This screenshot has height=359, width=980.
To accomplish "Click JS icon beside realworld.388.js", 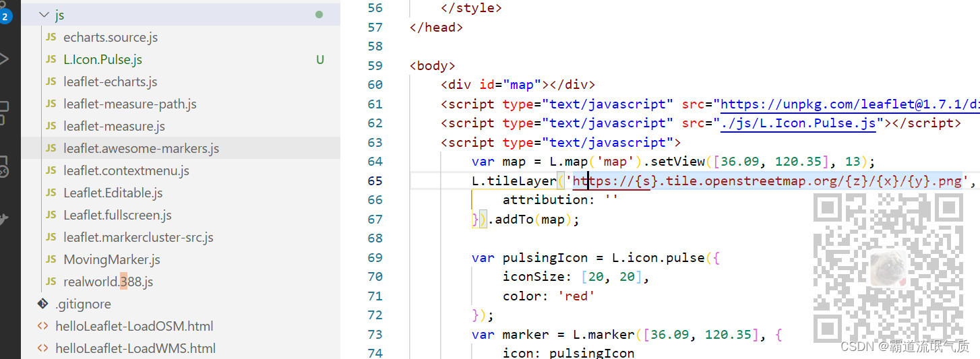I will (x=51, y=282).
